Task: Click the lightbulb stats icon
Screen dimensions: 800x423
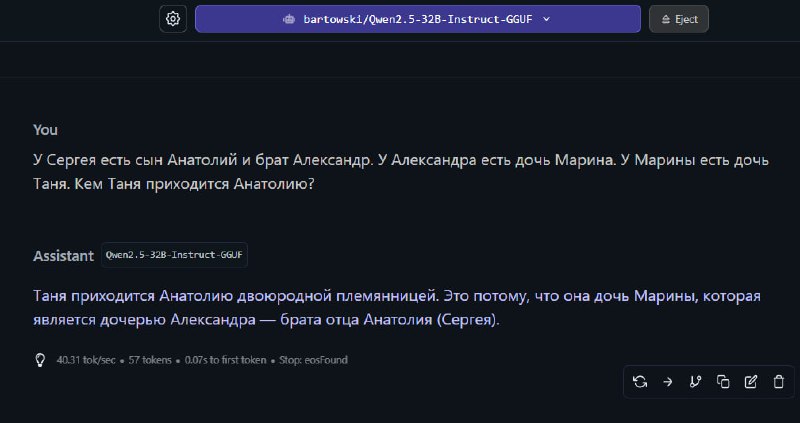Action: click(40, 360)
